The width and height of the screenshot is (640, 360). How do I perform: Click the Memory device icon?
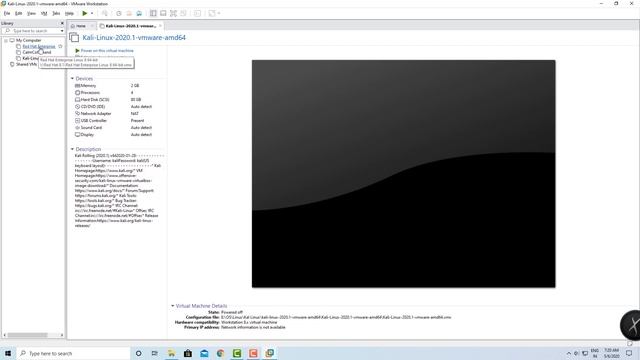(x=78, y=86)
